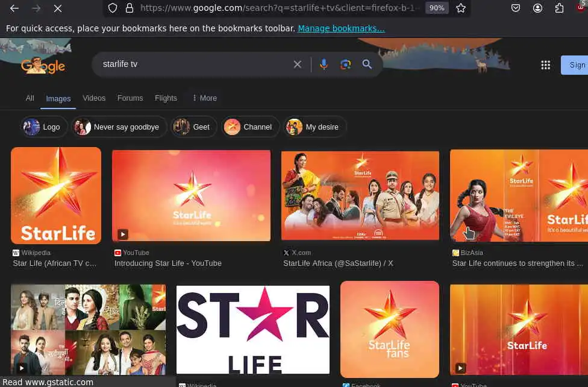
Task: Click Introducing Star Life - YouTube title
Action: [x=168, y=263]
